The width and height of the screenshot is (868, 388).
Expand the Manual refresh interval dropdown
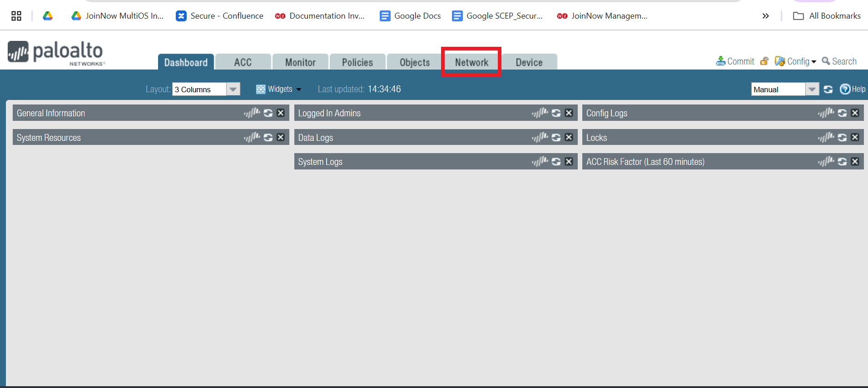812,90
